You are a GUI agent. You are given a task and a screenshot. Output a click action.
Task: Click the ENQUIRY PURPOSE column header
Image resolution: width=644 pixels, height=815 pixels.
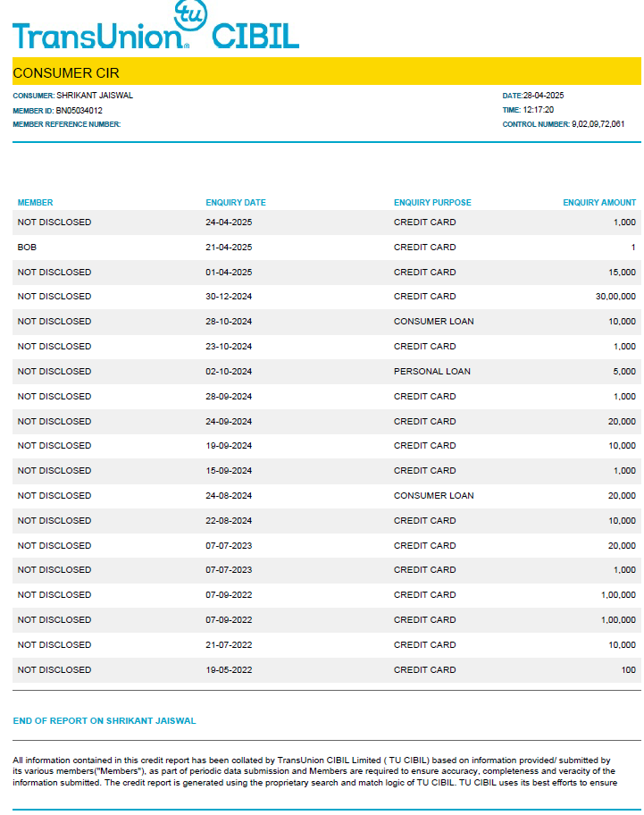pos(432,203)
